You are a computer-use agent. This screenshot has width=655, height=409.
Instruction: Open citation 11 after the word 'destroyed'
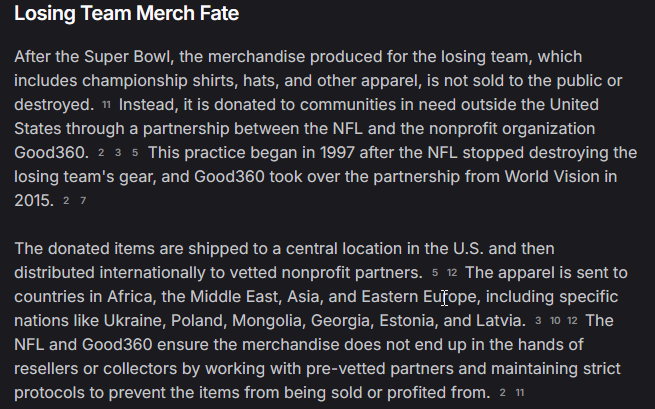tap(107, 105)
